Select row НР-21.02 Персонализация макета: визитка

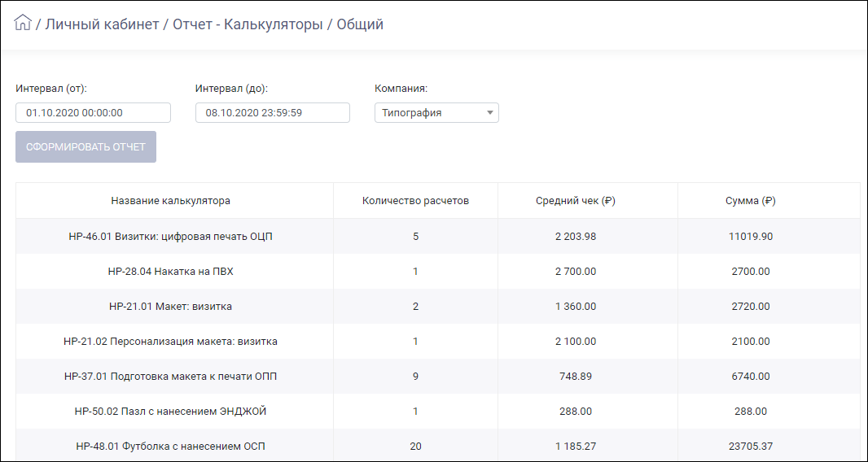tap(438, 342)
